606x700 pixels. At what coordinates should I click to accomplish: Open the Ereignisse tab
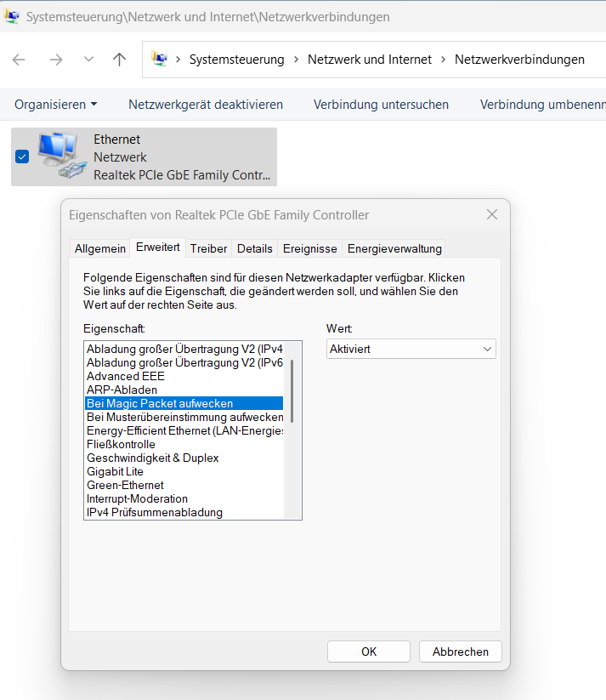(309, 248)
